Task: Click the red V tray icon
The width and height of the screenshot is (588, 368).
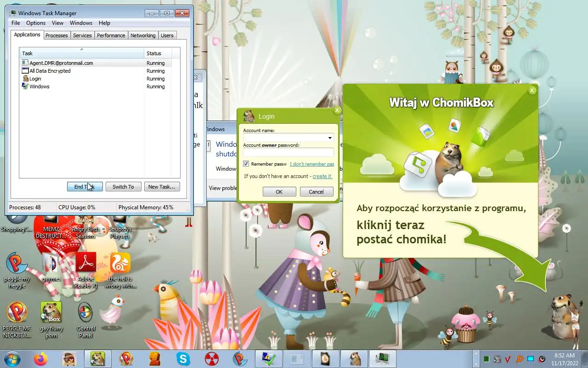Action: pos(508,359)
